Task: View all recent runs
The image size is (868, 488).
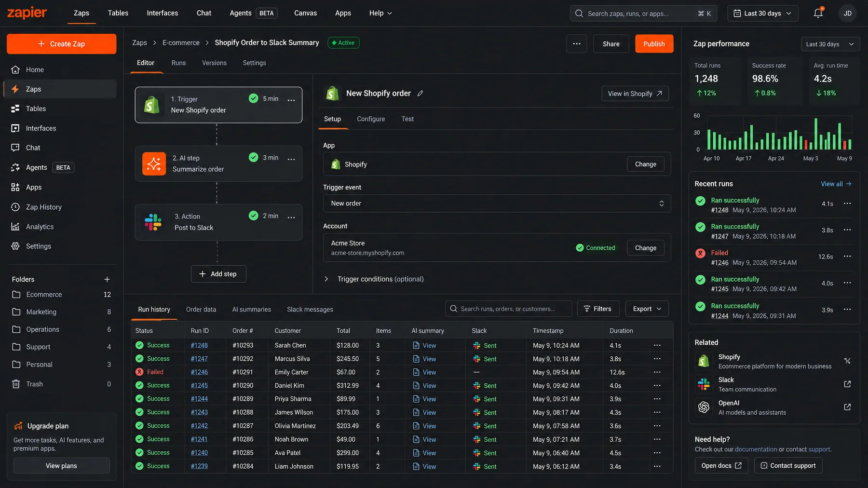Action: [836, 184]
